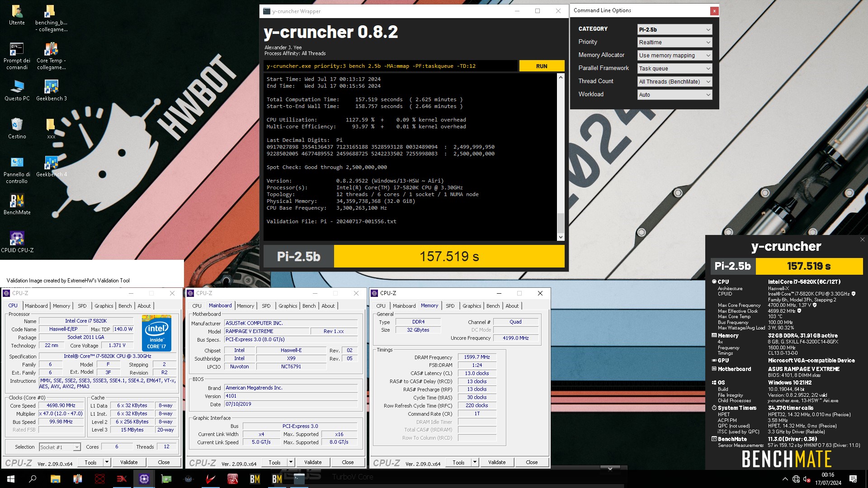Screen dimensions: 868x488
Task: Click the Core Speed 4698.90 MHz value
Action: pos(61,405)
